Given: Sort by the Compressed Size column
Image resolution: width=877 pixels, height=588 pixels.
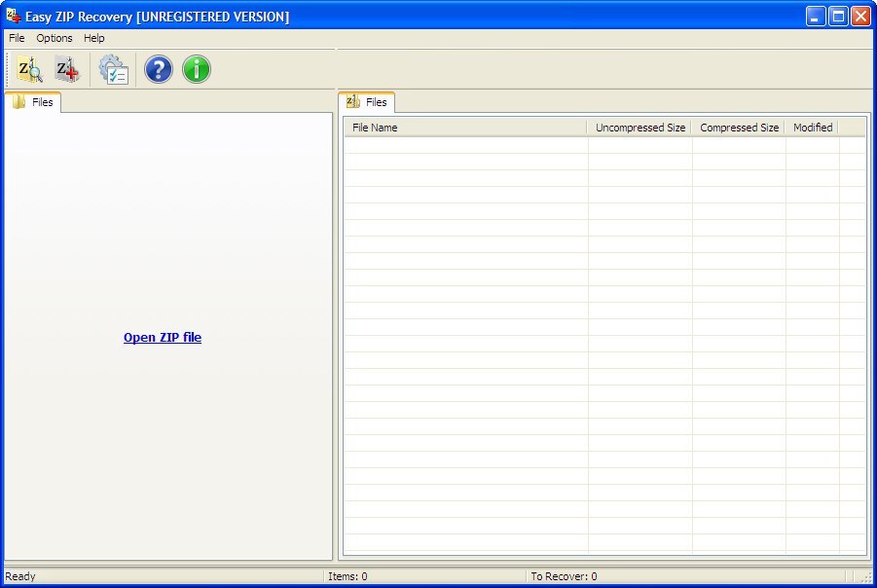Looking at the screenshot, I should click(x=739, y=127).
